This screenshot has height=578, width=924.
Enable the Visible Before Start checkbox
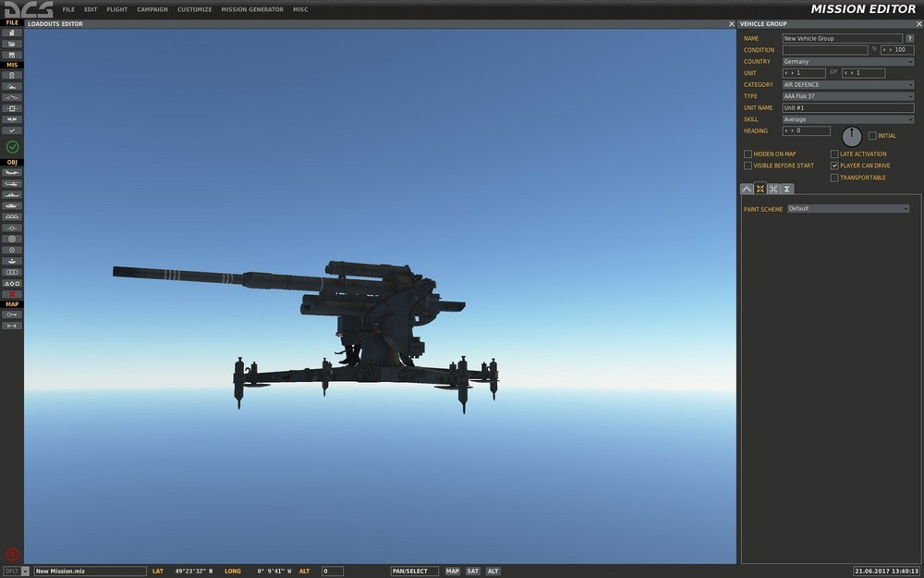click(x=748, y=166)
